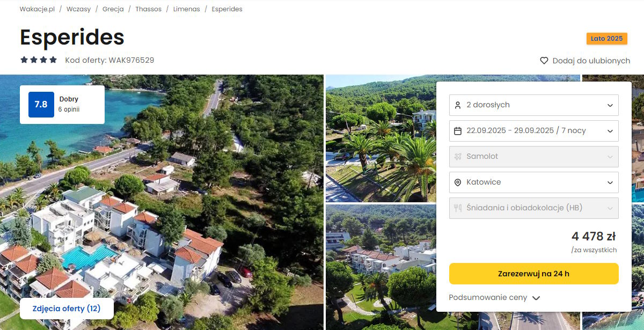Click the 6 opinii reviews link
This screenshot has width=644, height=330.
[69, 109]
